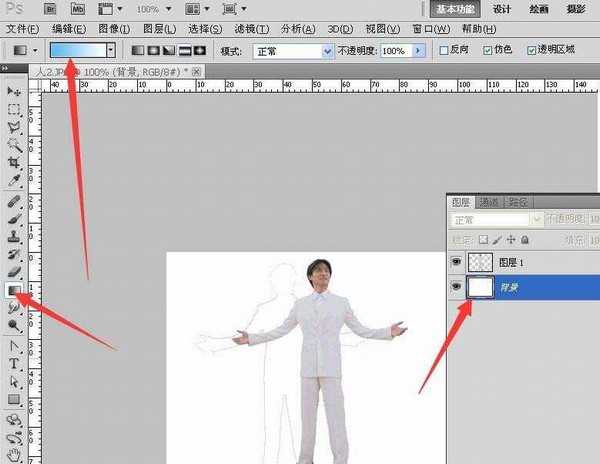The height and width of the screenshot is (464, 600).
Task: Select the Move tool
Action: 14,91
